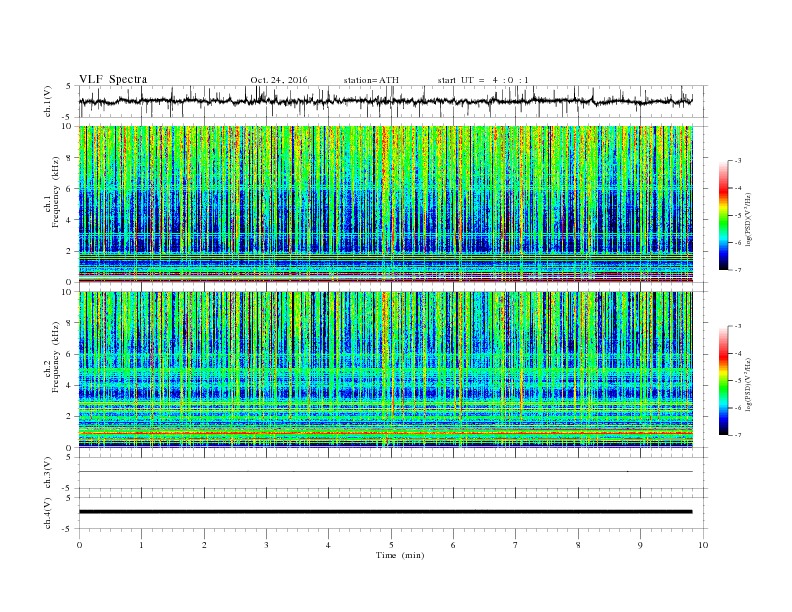792x612 pixels.
Task: Click the "VLF Spectra" title text
Action: pos(113,79)
